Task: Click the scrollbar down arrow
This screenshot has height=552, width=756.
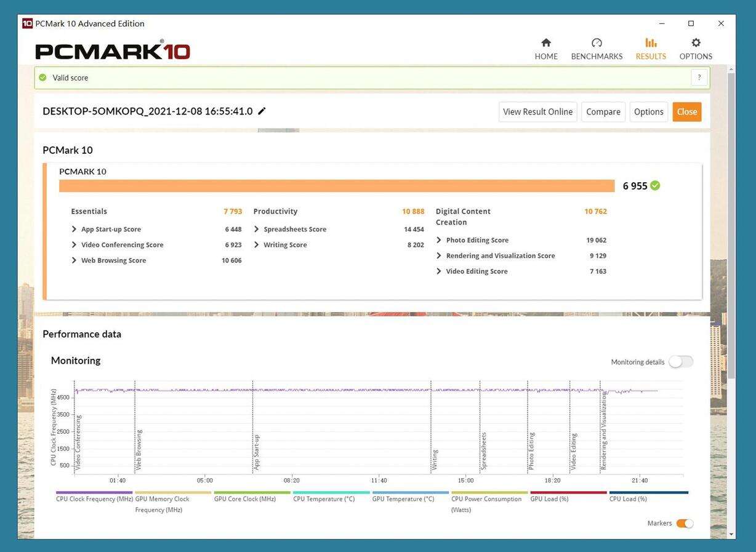Action: [731, 534]
